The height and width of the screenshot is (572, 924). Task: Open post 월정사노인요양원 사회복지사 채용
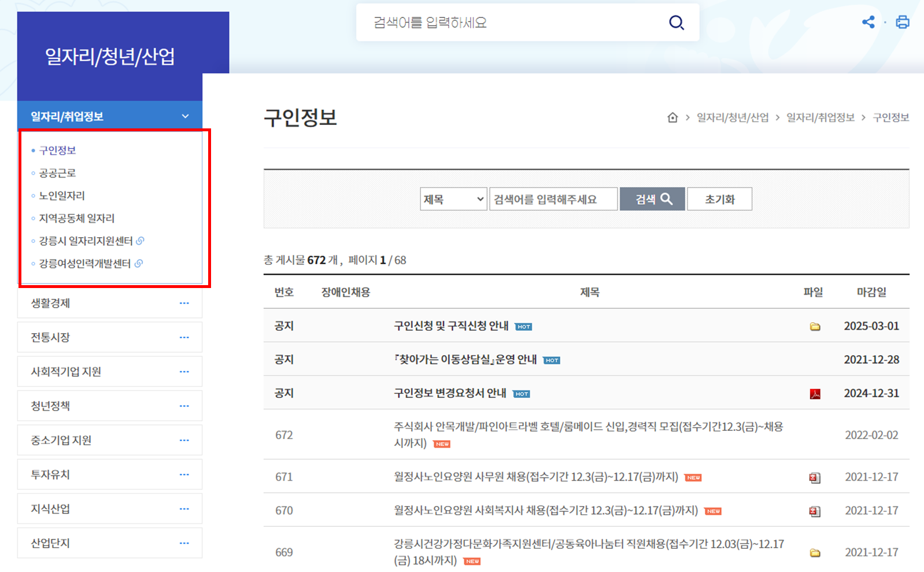[546, 510]
